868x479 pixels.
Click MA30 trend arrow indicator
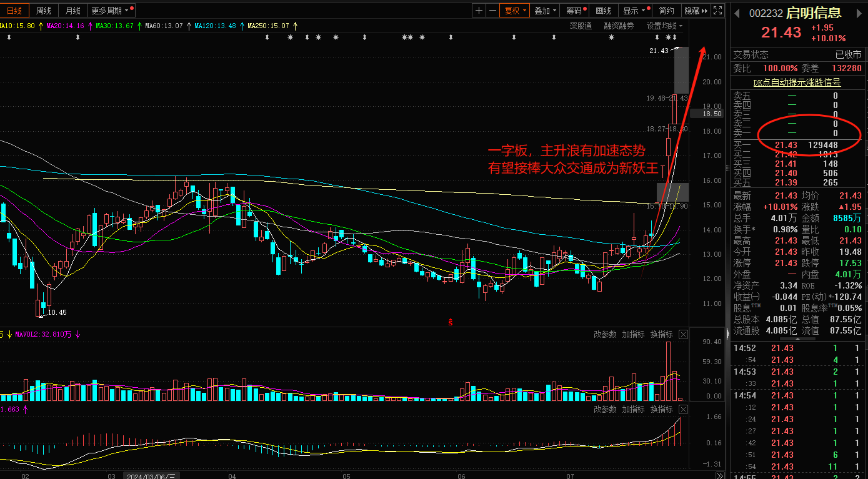[139, 26]
